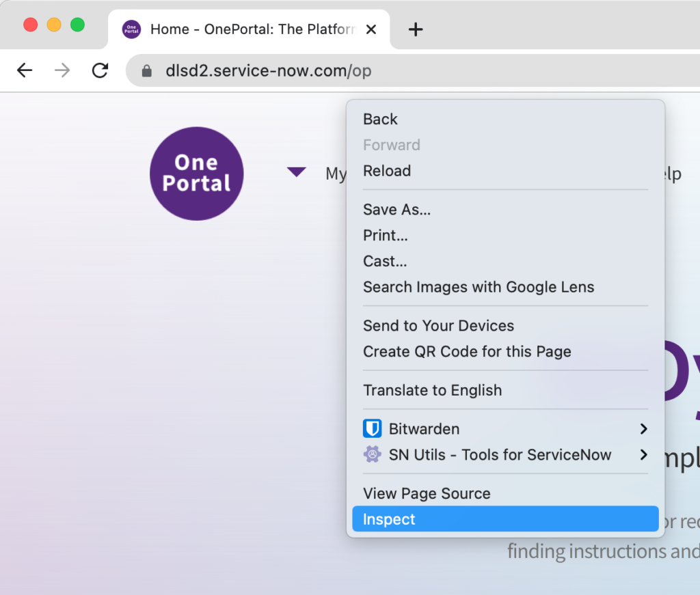This screenshot has width=700, height=595.
Task: Click the Bitwarden shield icon
Action: 372,428
